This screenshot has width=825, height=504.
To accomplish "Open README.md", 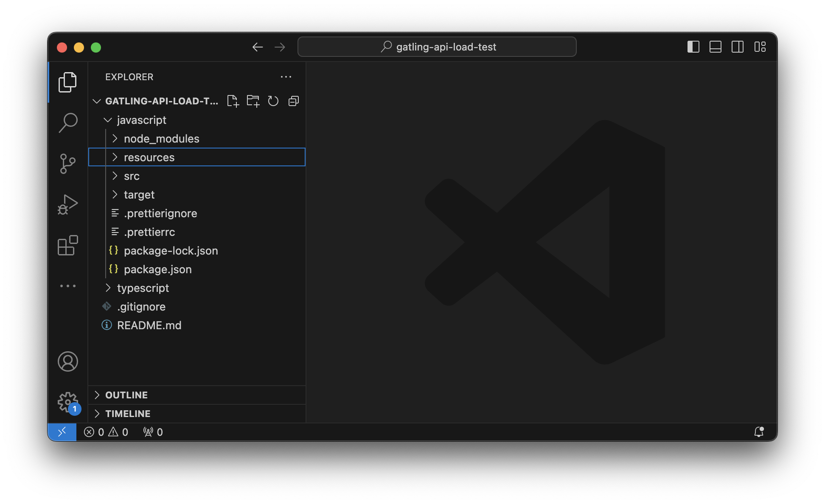I will coord(197,325).
